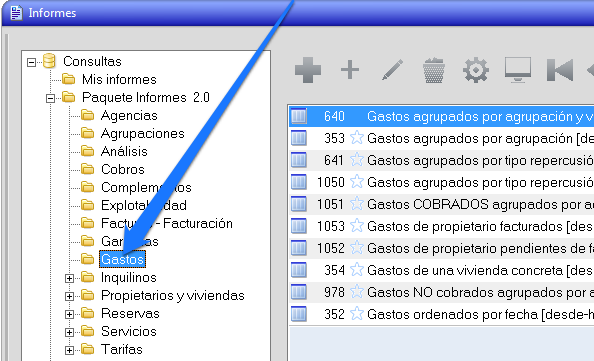Select the Inquilinos tree item
Image resolution: width=594 pixels, height=361 pixels.
[x=129, y=277]
